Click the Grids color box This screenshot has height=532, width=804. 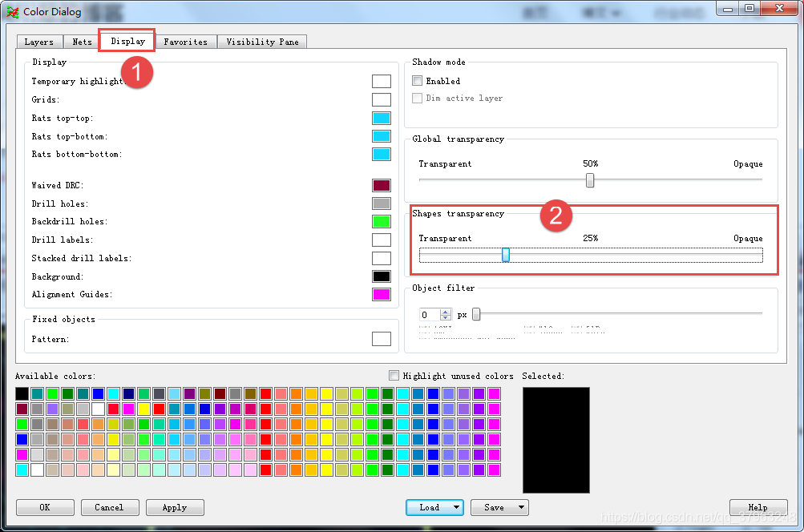tap(381, 99)
